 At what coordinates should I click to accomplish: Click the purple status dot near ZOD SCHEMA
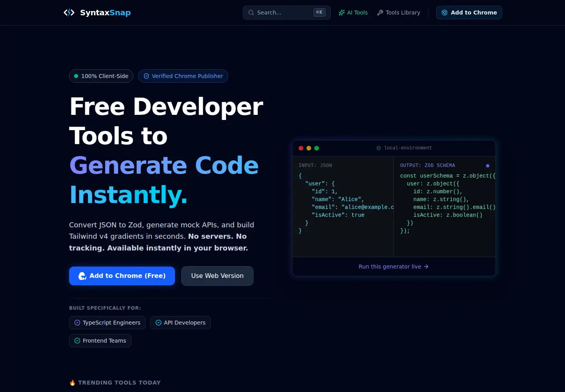[488, 166]
